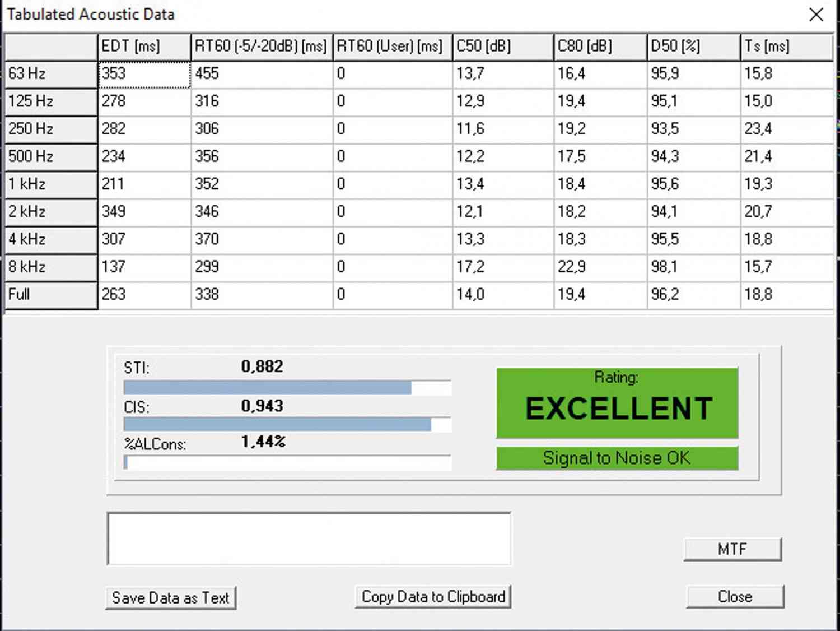Click the Signal to Noise OK indicator
The image size is (840, 631).
coord(617,458)
